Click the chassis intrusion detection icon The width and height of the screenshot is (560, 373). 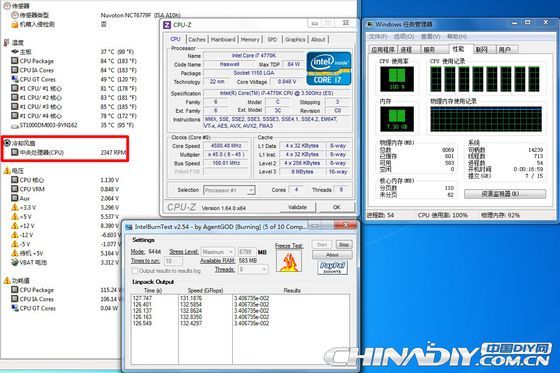[15, 24]
